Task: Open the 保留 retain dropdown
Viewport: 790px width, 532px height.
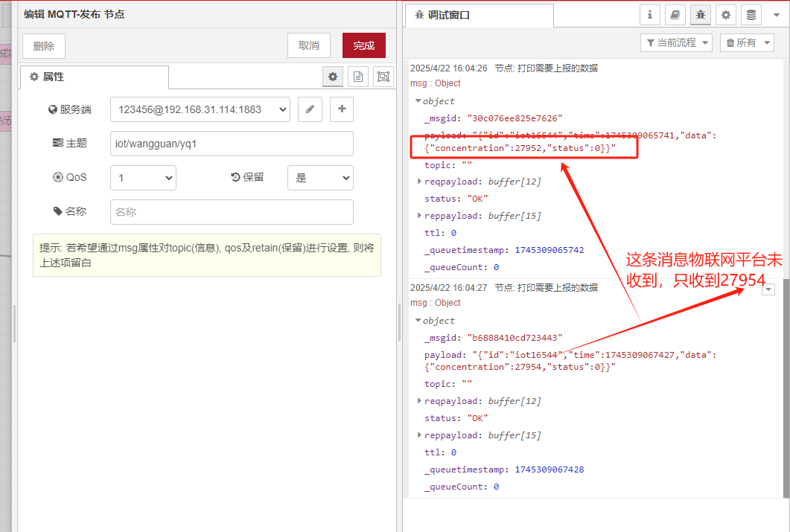Action: [320, 178]
